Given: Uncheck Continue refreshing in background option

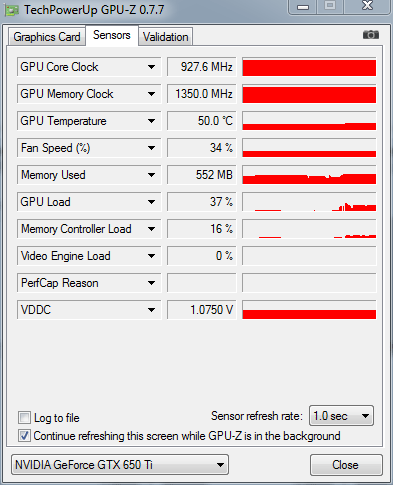Looking at the screenshot, I should click(x=24, y=435).
